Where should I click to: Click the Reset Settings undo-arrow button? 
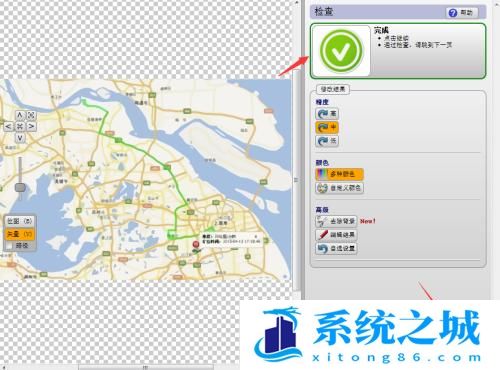coord(336,248)
